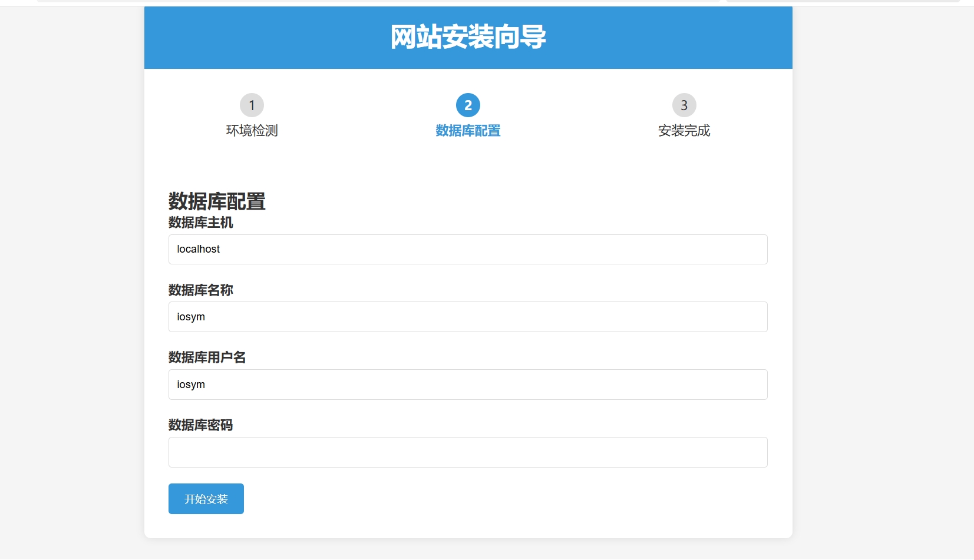Viewport: 974px width, 560px height.
Task: Click the 数据库密码 field label
Action: tap(200, 425)
